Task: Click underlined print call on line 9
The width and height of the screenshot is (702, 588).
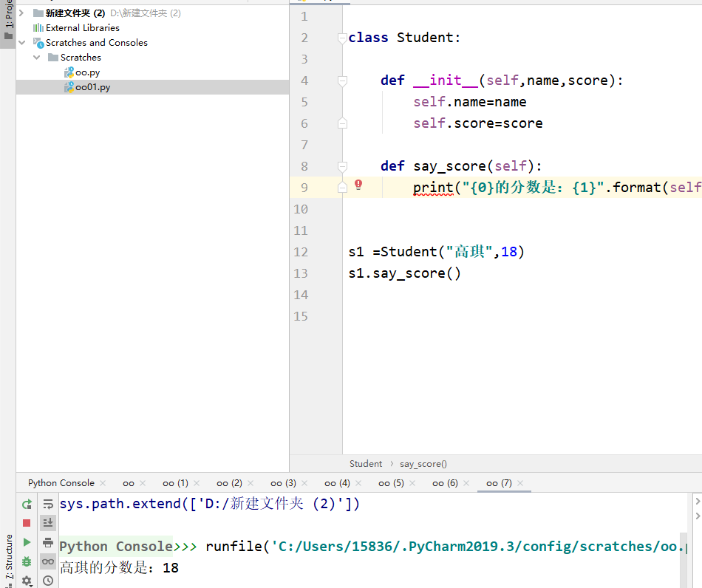Action: click(433, 188)
